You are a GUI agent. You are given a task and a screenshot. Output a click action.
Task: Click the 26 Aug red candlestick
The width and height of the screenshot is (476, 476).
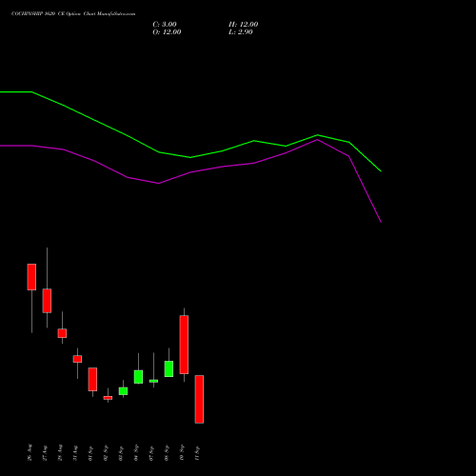[31, 277]
